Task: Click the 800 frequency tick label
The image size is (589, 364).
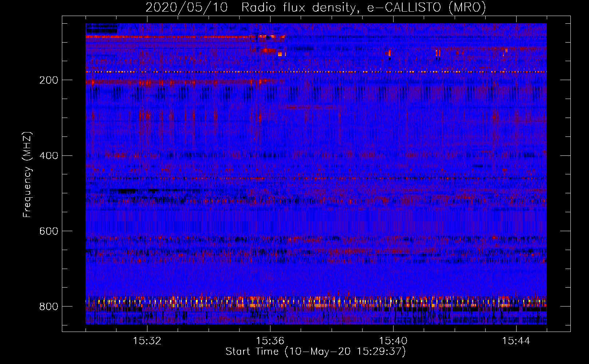Action: (x=49, y=306)
